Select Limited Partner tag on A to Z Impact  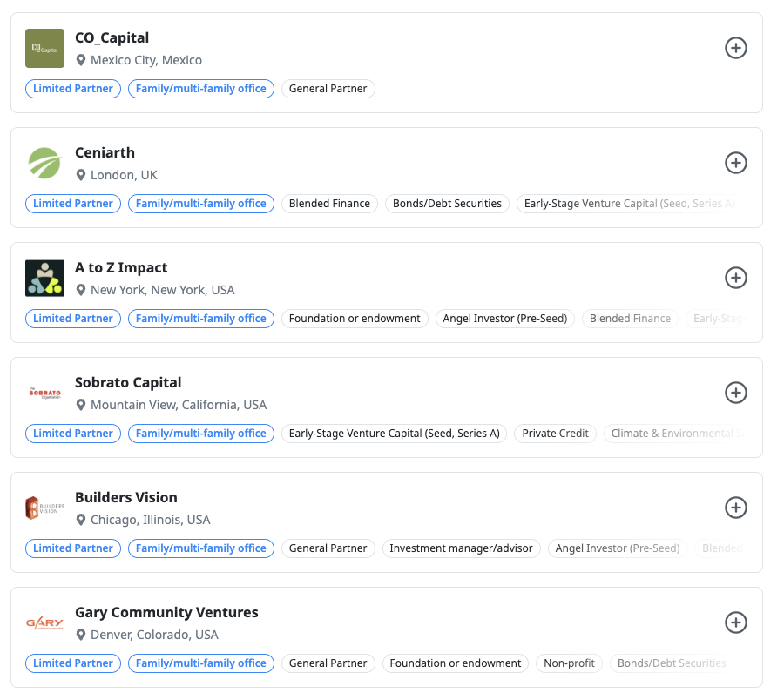click(73, 319)
